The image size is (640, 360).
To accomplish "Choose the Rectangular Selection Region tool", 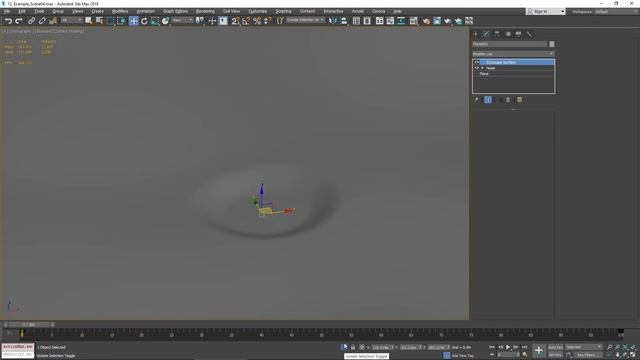I will pos(111,21).
